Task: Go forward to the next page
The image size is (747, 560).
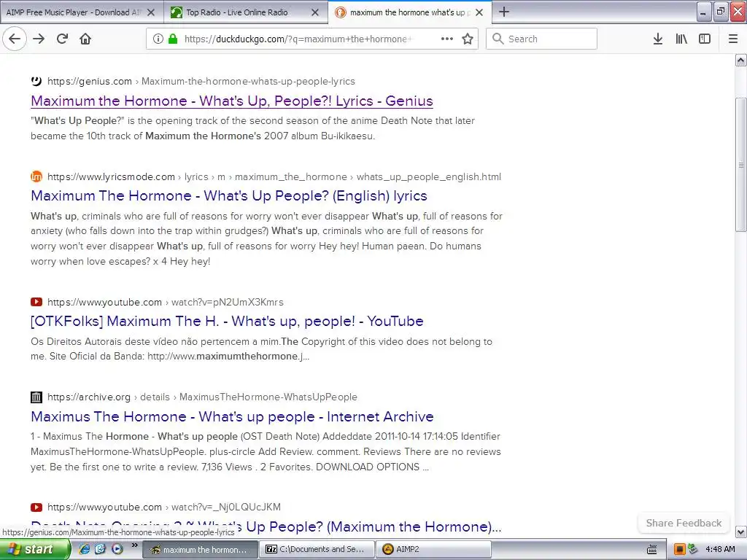Action: [39, 39]
